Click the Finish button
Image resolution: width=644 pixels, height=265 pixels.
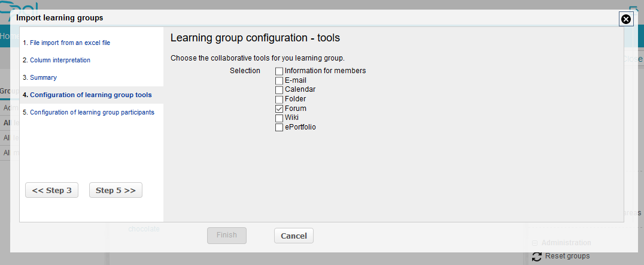coord(227,236)
